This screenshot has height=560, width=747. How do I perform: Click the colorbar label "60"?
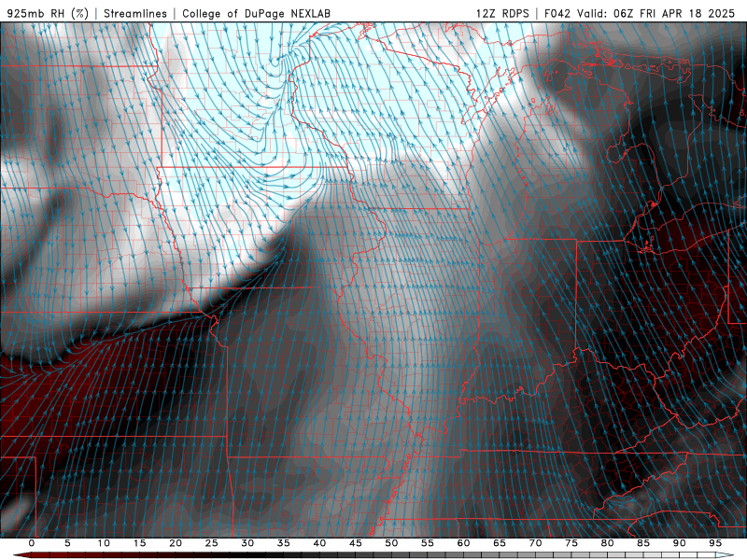463,543
